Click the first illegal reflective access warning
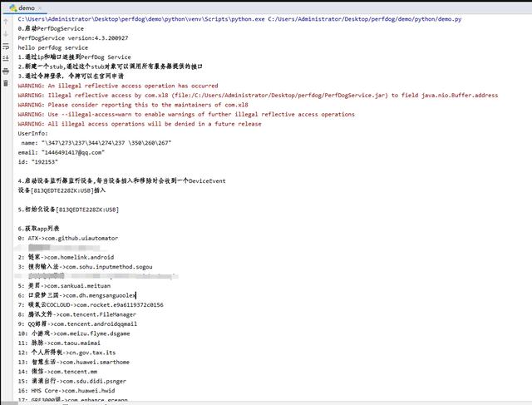The image size is (532, 405). tap(118, 86)
